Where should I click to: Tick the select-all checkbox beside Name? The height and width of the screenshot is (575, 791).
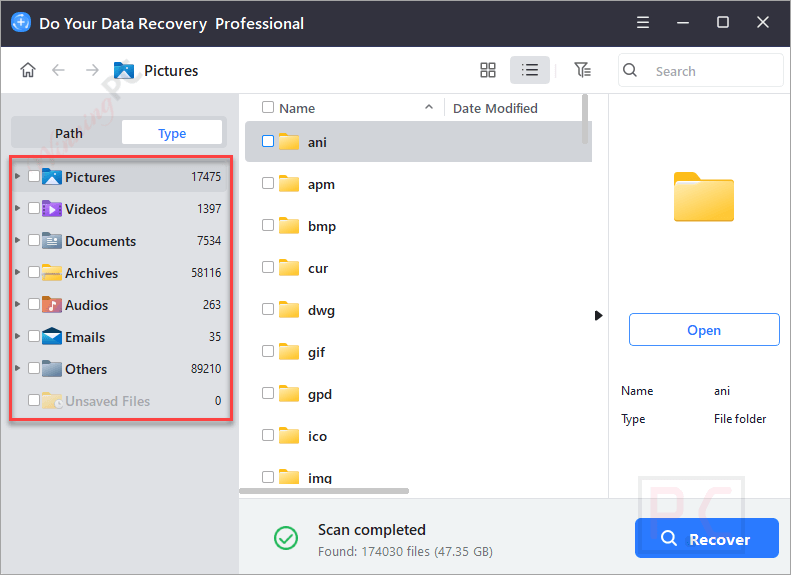pyautogui.click(x=268, y=107)
